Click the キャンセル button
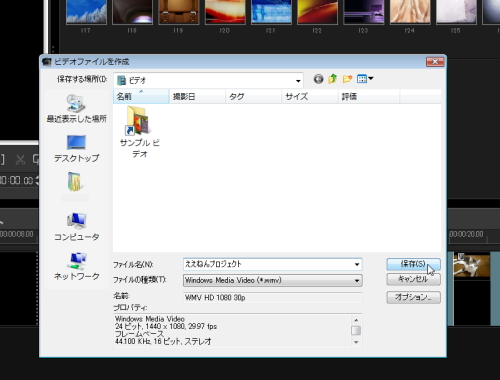Image resolution: width=500 pixels, height=380 pixels. [x=413, y=279]
